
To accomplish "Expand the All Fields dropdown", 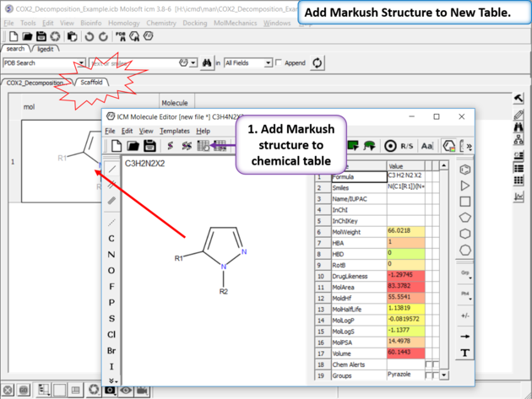I will point(269,63).
